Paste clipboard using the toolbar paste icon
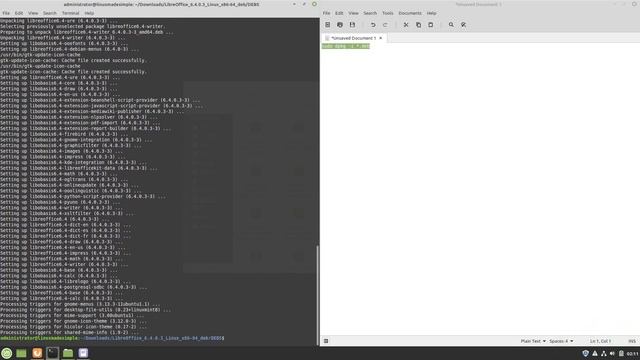640x360 pixels. (x=431, y=25)
